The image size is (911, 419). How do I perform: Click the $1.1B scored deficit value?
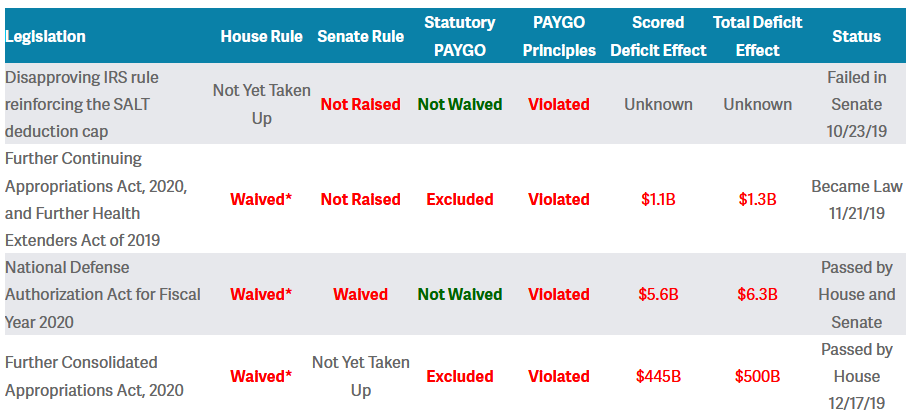(x=658, y=199)
